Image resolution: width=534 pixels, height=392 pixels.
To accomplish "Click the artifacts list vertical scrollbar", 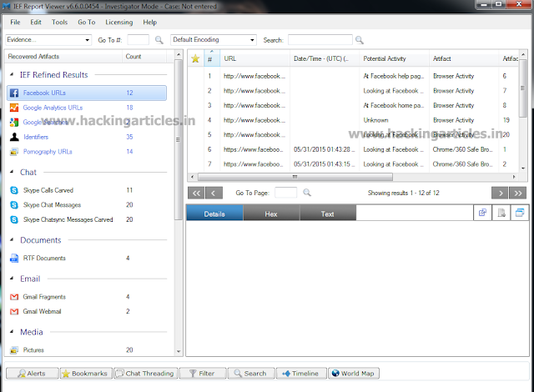I will pyautogui.click(x=178, y=139).
